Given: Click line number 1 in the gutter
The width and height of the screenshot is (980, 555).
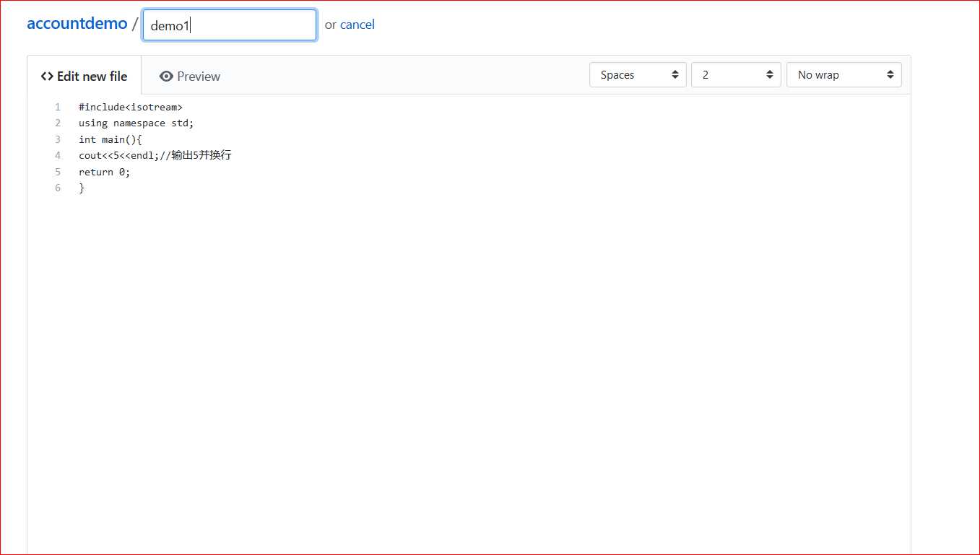Looking at the screenshot, I should coord(58,107).
